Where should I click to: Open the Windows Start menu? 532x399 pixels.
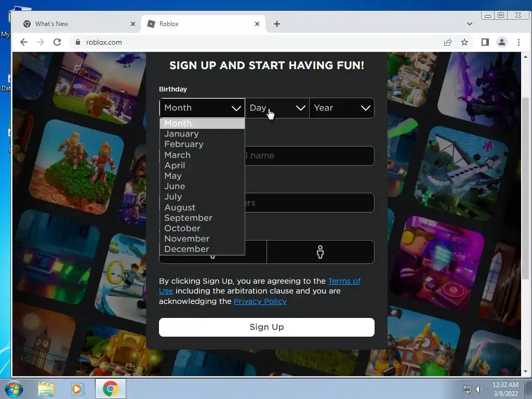(14, 389)
